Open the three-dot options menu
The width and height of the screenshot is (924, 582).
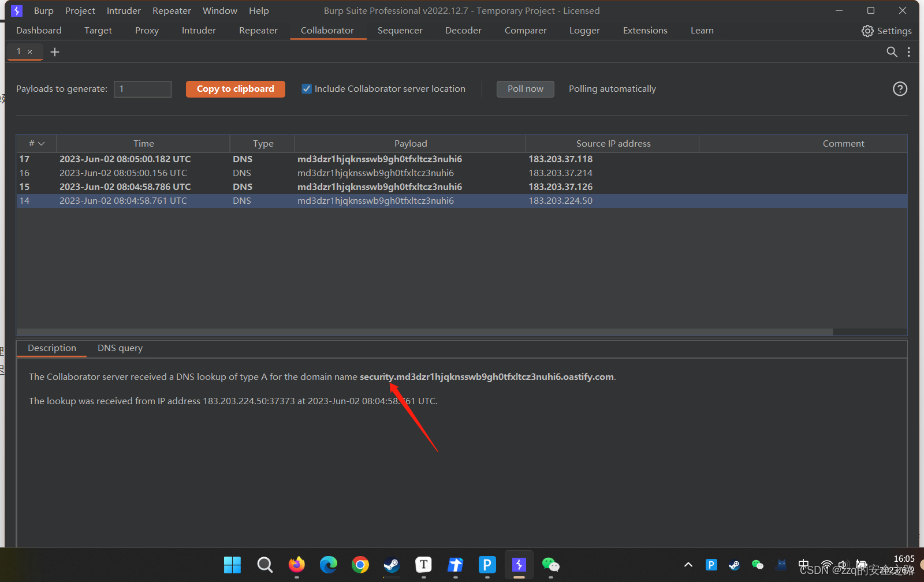click(909, 52)
